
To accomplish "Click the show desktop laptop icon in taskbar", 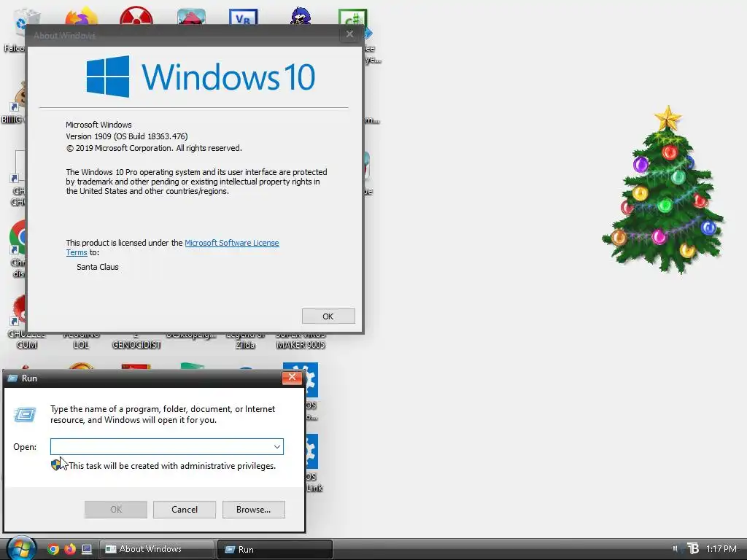I will (x=87, y=549).
